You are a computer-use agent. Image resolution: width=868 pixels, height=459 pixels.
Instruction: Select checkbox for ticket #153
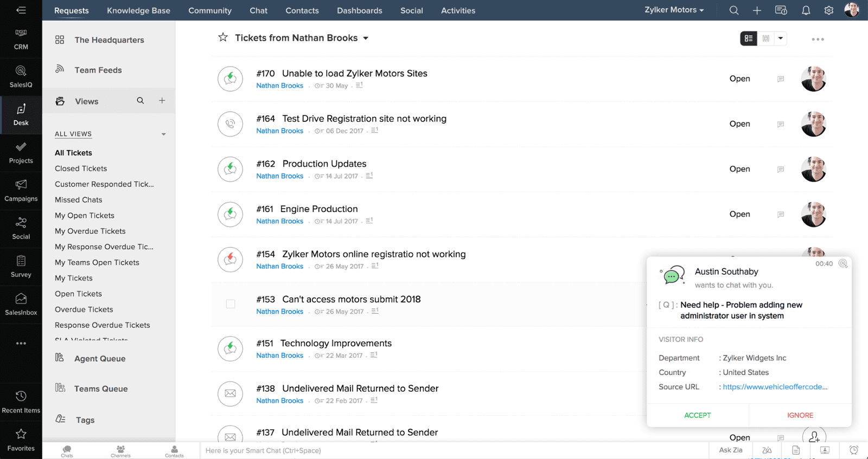pyautogui.click(x=231, y=304)
